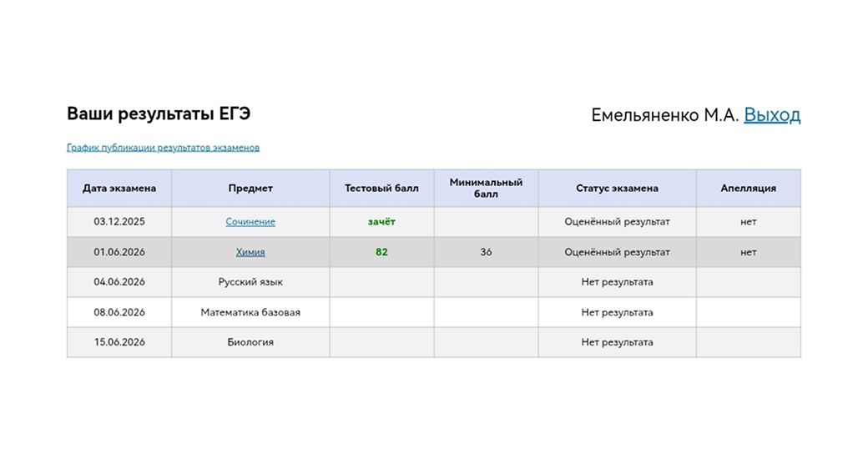Click the Емельяненко М.А. user name
868x469 pixels.
click(x=665, y=115)
